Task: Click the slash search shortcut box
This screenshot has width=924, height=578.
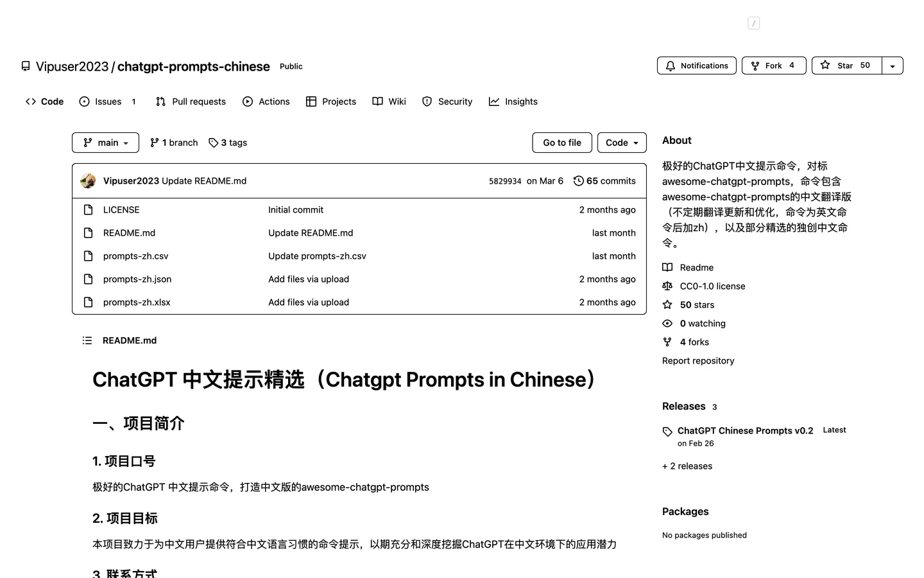Action: [x=754, y=23]
